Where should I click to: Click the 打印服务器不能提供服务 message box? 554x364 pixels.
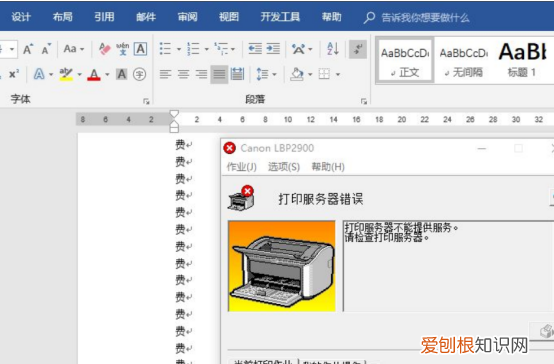pos(448,266)
